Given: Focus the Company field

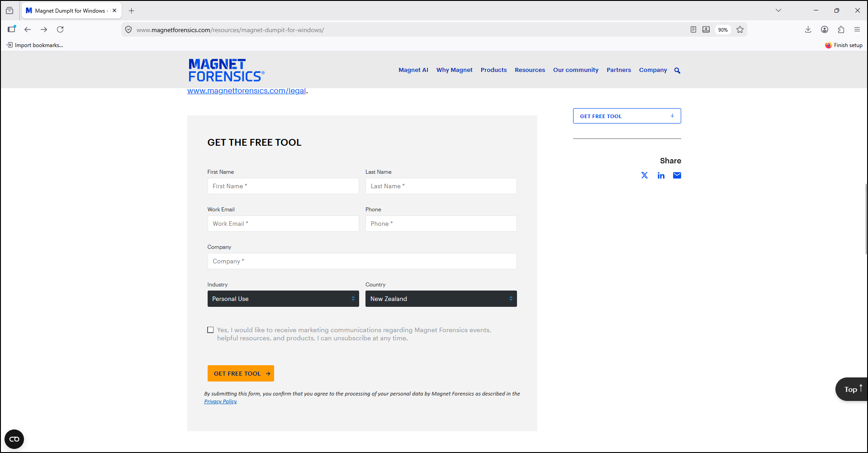Looking at the screenshot, I should click(x=362, y=261).
